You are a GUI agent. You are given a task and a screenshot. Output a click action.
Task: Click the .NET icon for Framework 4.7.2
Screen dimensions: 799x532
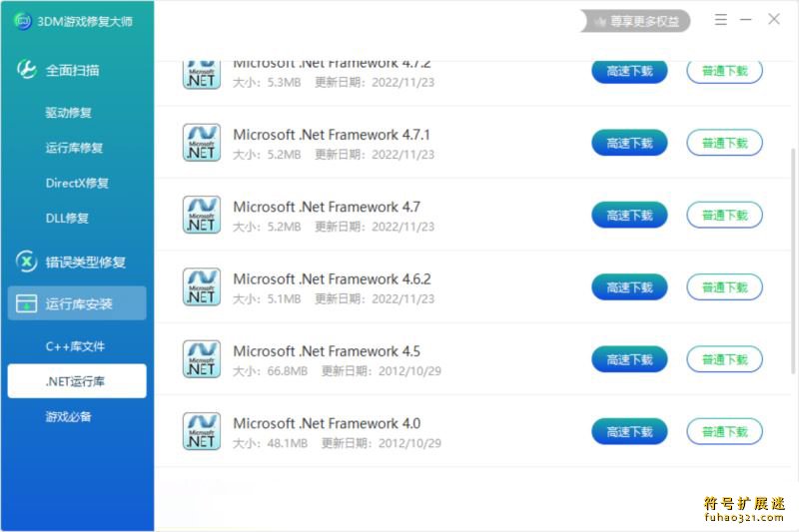click(202, 75)
